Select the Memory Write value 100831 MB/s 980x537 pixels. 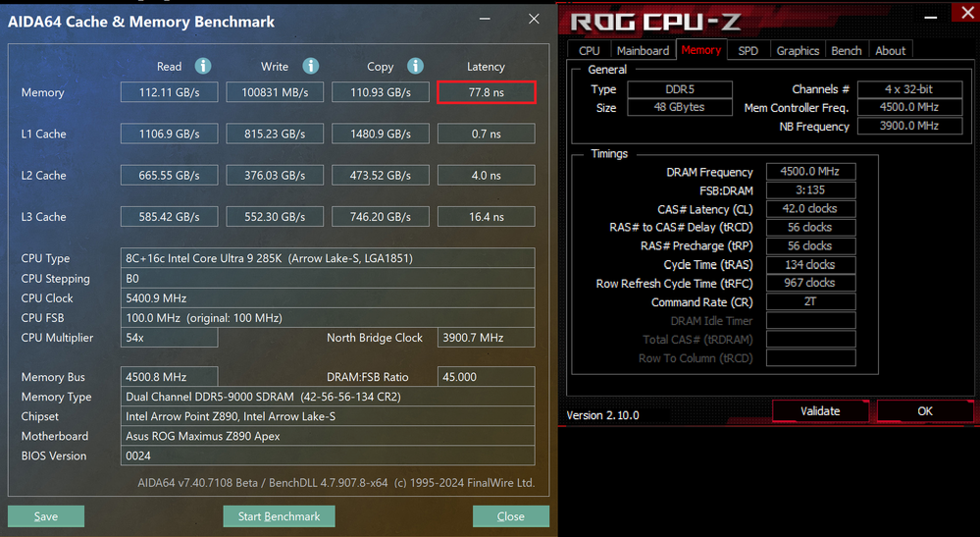coord(275,92)
